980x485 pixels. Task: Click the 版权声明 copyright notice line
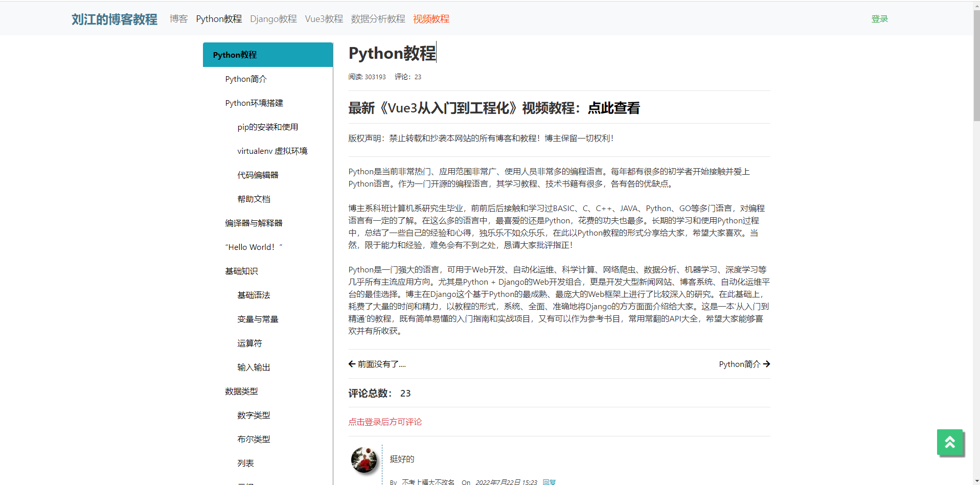coord(481,138)
